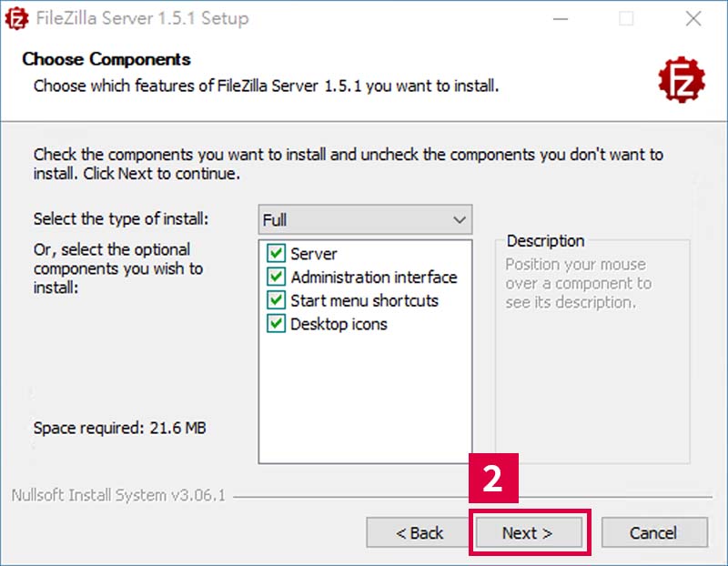Click empty space in the components list box
728x566 pixels.
365,399
